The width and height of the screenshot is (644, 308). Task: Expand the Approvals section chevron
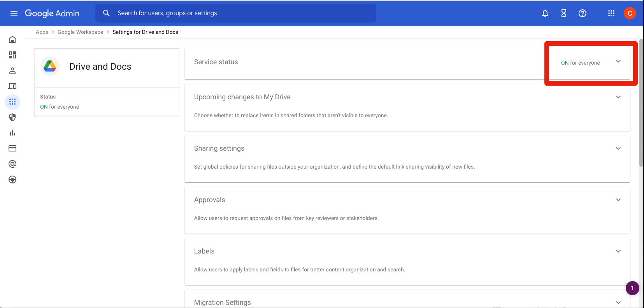(x=618, y=200)
